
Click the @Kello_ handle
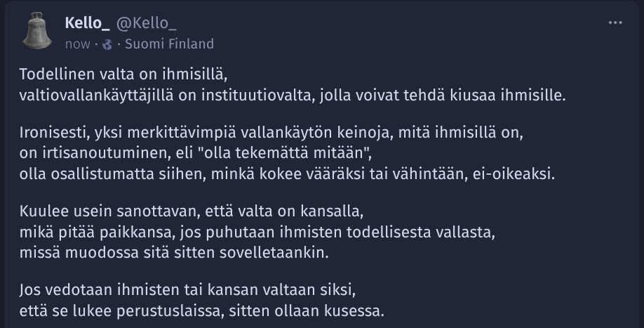pyautogui.click(x=146, y=23)
